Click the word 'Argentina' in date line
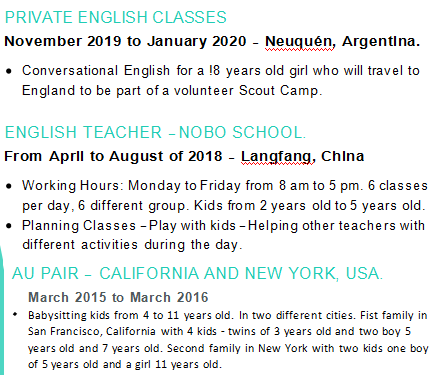Screen dimensions: 439x375 [381, 42]
